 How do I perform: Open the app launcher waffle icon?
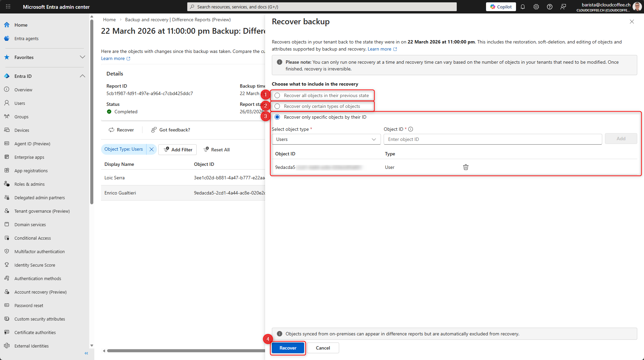click(x=8, y=7)
